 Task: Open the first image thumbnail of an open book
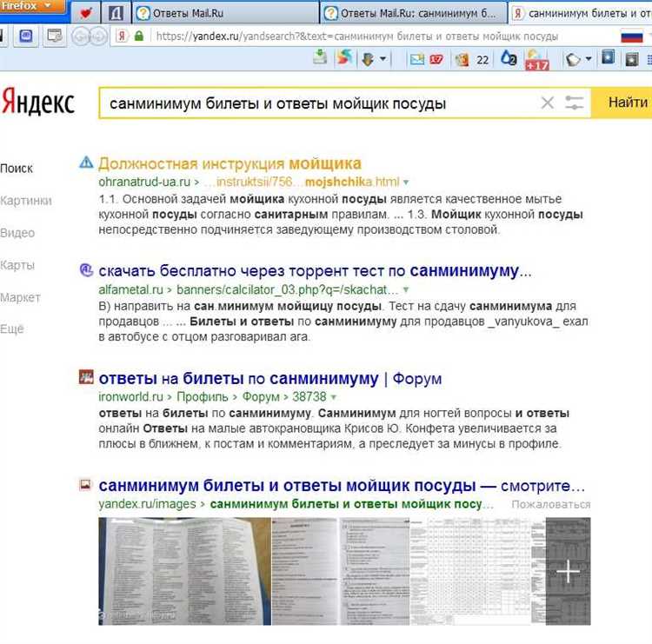click(184, 571)
